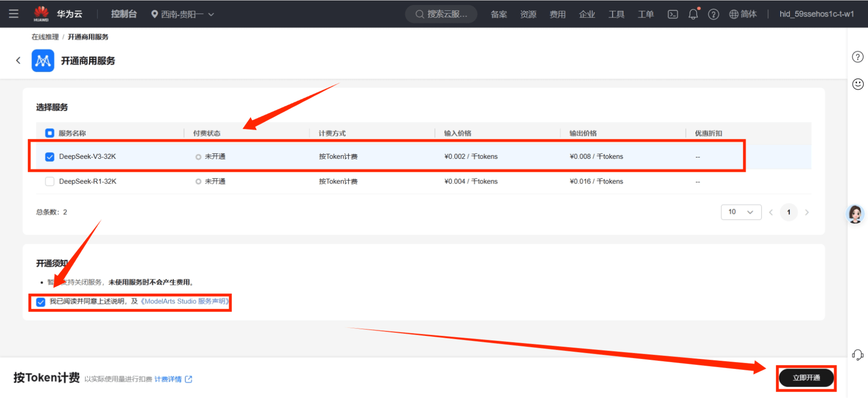Open the 控制台 console link

(x=124, y=14)
